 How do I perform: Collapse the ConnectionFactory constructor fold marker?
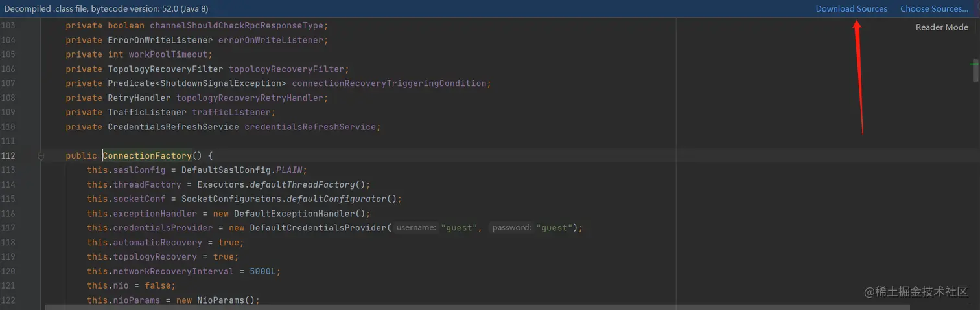41,156
